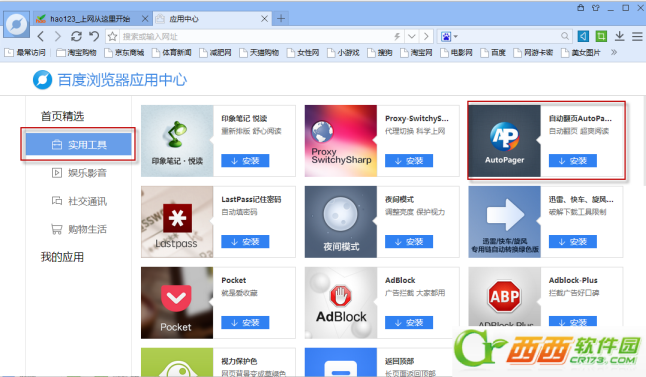Install the AutoPager app
This screenshot has width=646, height=377.
coord(573,161)
